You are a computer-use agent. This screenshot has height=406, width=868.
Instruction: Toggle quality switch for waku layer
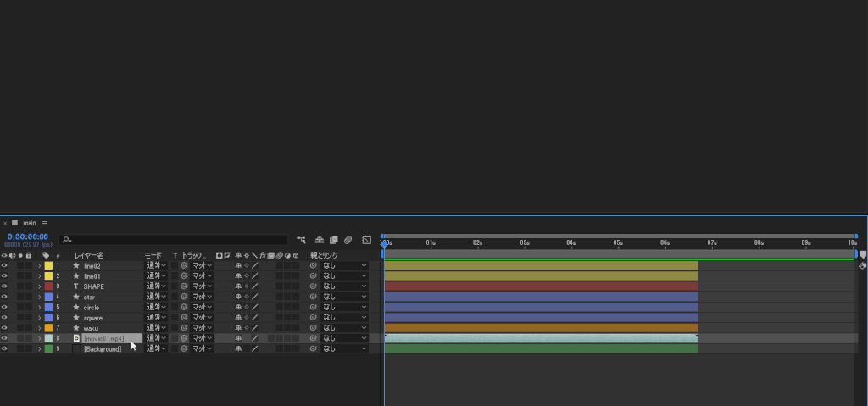tap(254, 328)
